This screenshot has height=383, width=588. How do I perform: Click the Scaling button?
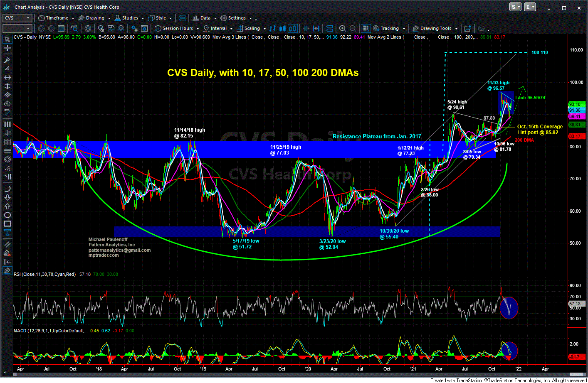pos(248,28)
